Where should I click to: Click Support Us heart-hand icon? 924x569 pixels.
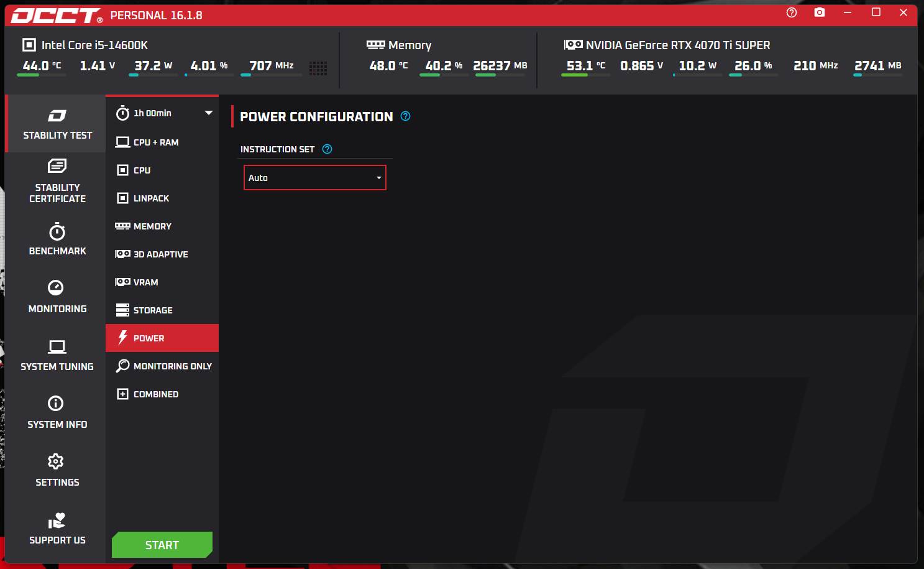click(x=57, y=520)
